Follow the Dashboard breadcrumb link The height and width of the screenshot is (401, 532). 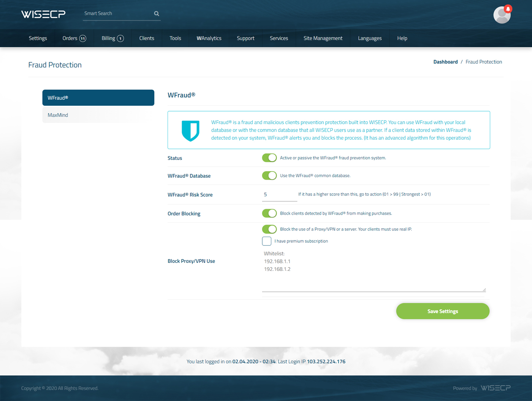pos(445,62)
